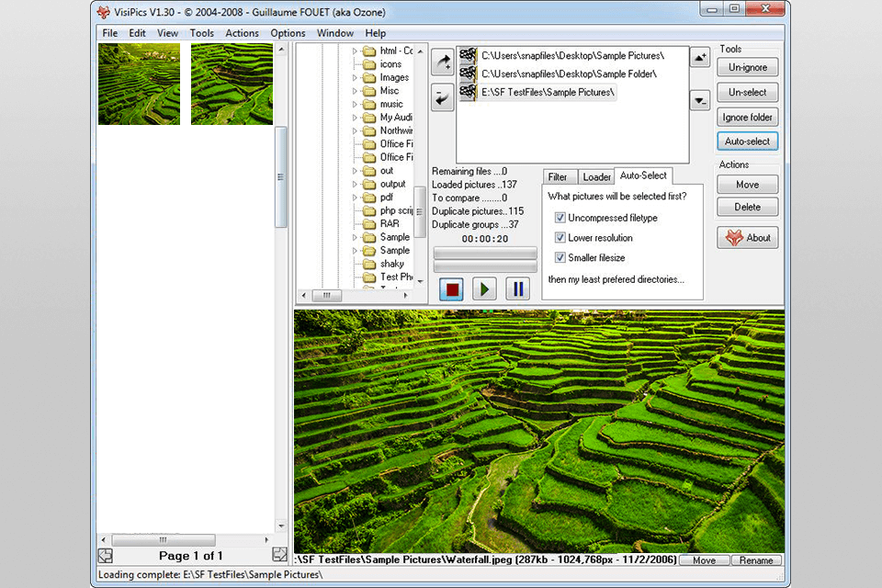Disable the Smaller filesize option
Image resolution: width=882 pixels, height=588 pixels.
560,258
